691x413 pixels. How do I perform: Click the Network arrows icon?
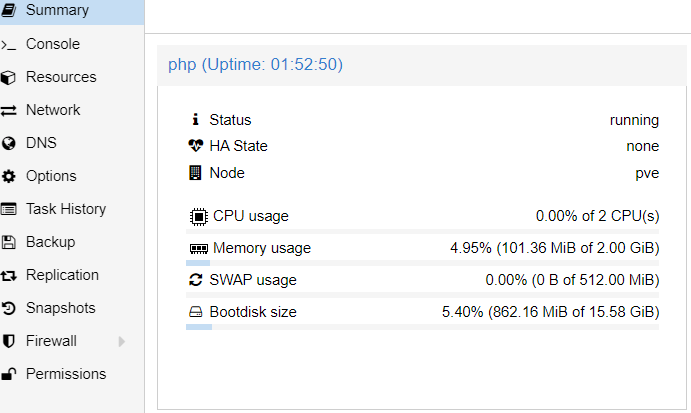click(8, 110)
